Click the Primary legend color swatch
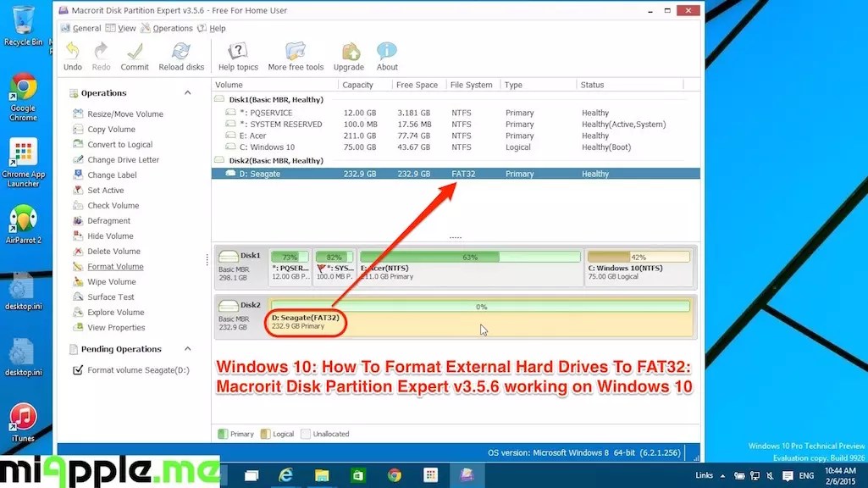Screen dimensions: 868x488 coord(224,433)
